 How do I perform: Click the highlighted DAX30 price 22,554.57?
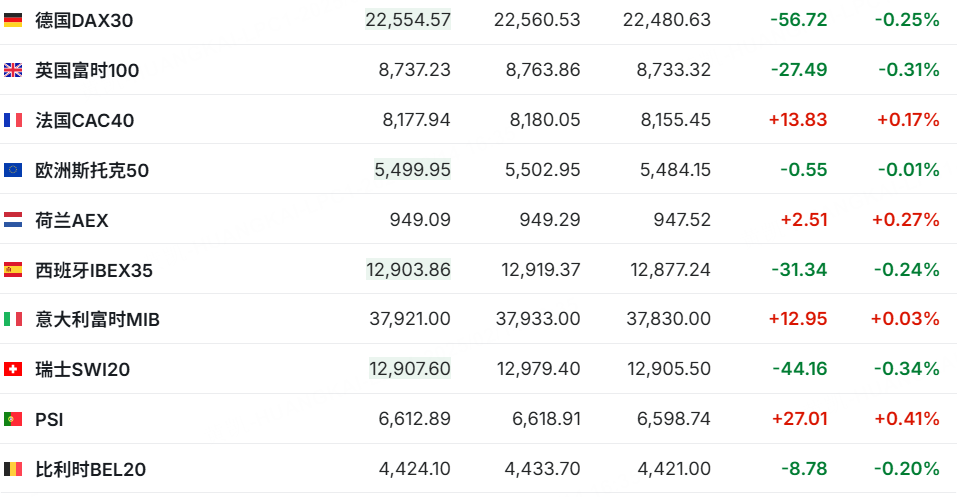click(x=408, y=20)
